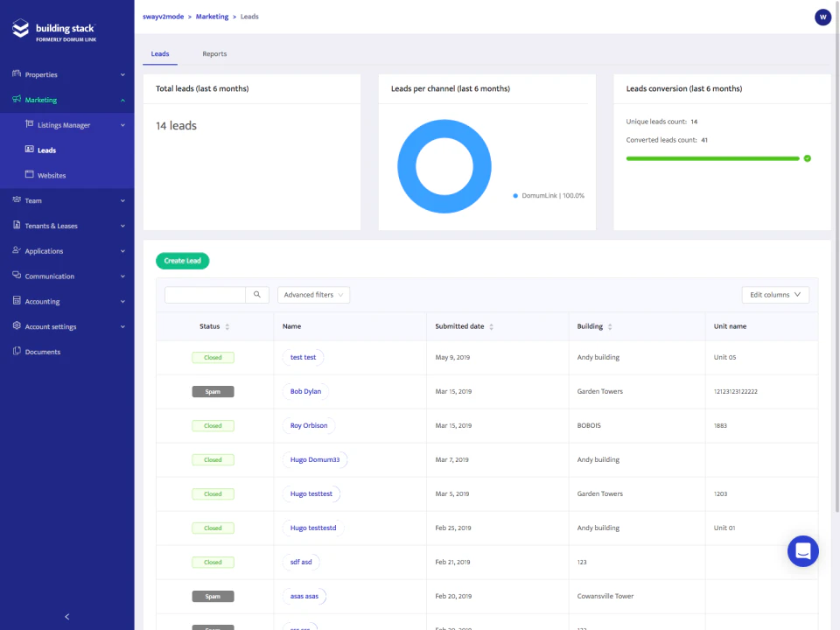
Task: Click the search magnifier icon
Action: click(256, 295)
